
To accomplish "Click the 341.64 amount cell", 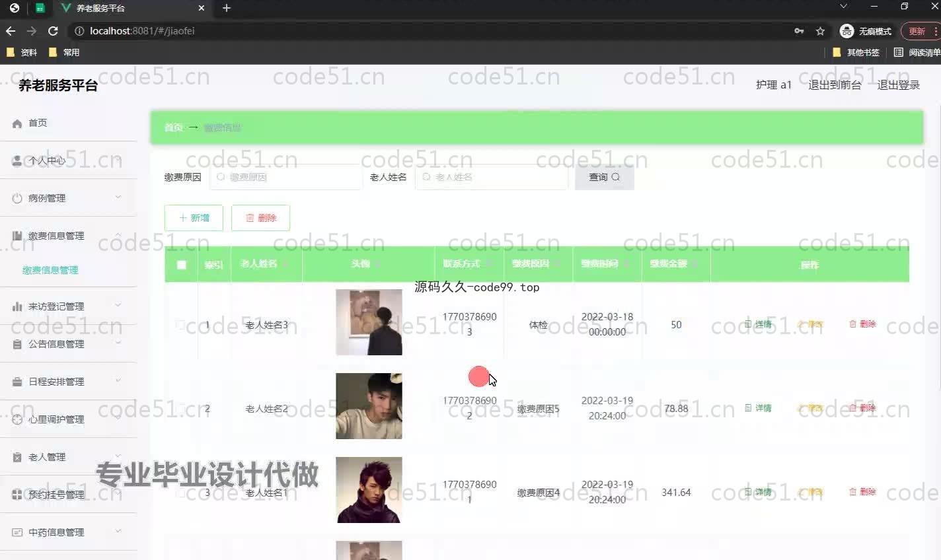I will pos(676,493).
